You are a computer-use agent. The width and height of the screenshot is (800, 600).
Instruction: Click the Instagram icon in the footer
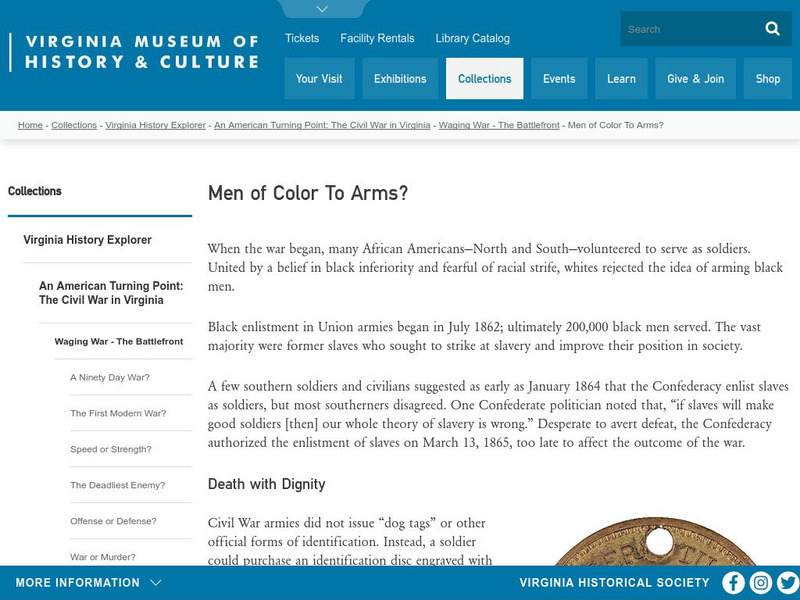[760, 582]
